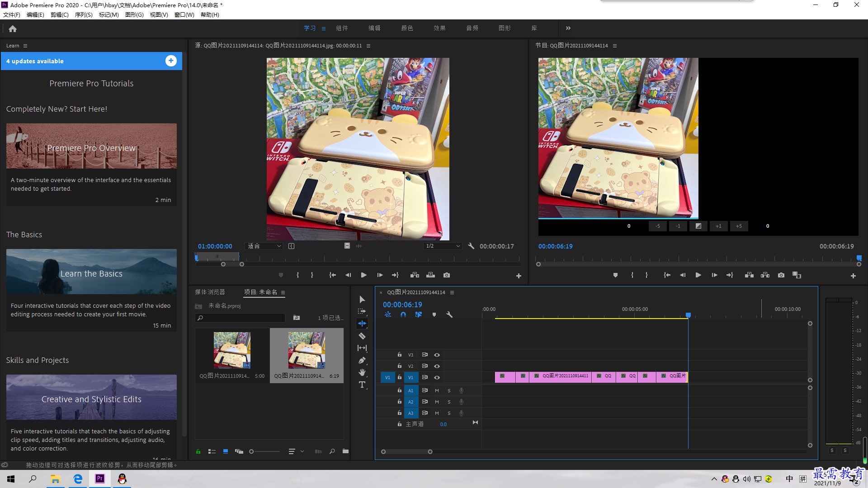Click find magnifier in project panel footer
The width and height of the screenshot is (868, 488).
tap(332, 451)
